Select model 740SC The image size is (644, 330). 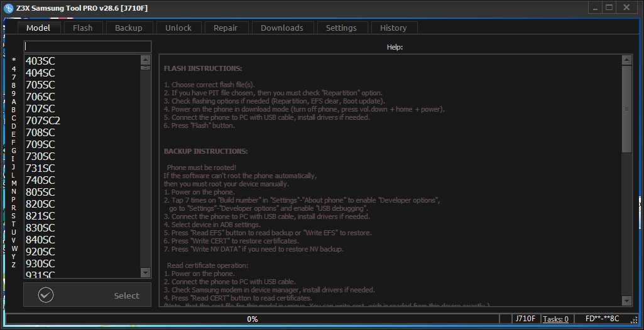click(x=82, y=180)
